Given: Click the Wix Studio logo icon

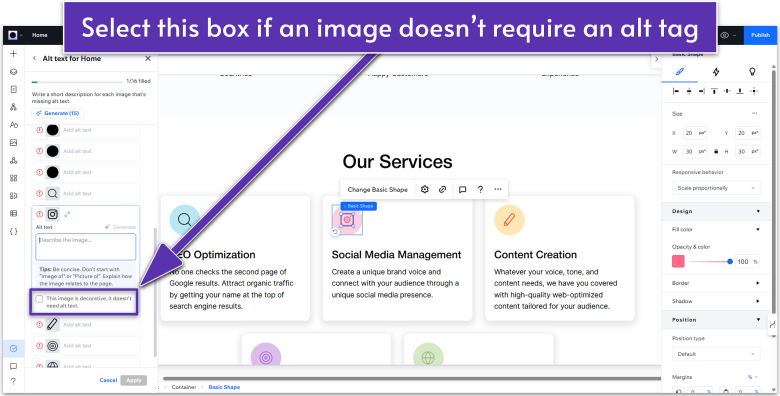Looking at the screenshot, I should 13,35.
